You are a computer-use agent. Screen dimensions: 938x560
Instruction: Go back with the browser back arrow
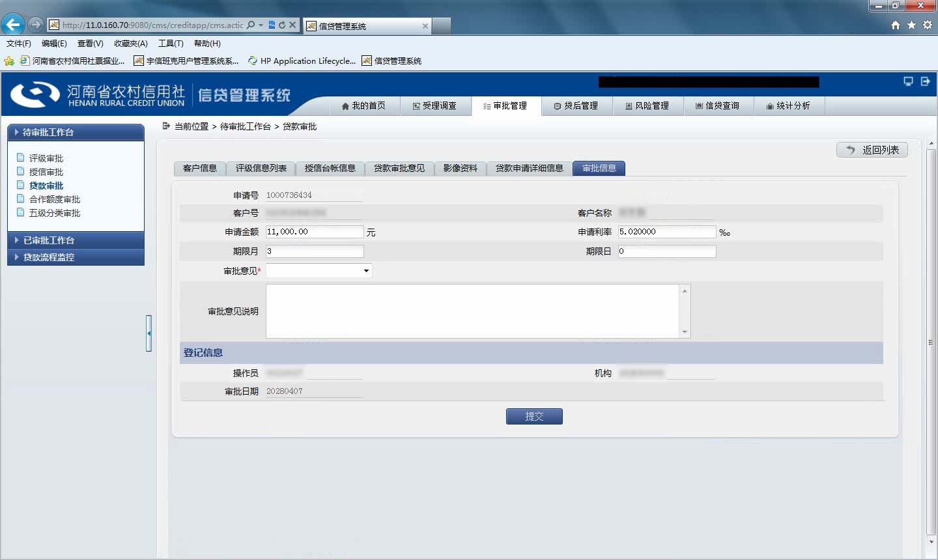(x=12, y=25)
